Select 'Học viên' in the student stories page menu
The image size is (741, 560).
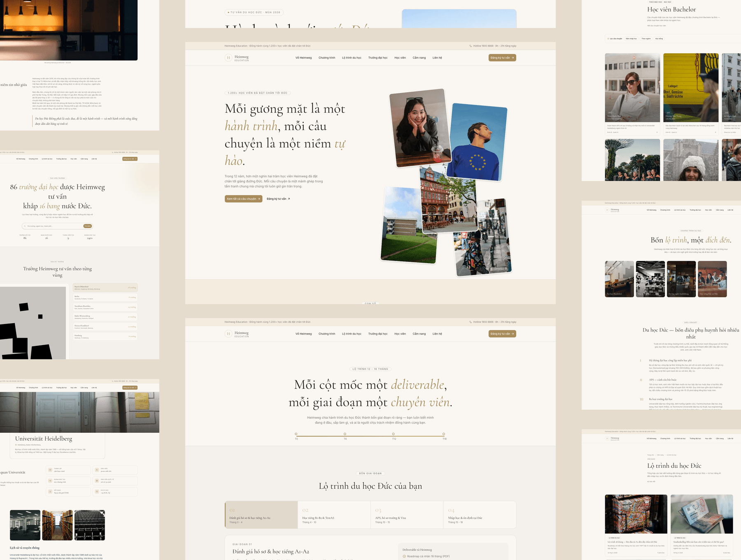[400, 58]
